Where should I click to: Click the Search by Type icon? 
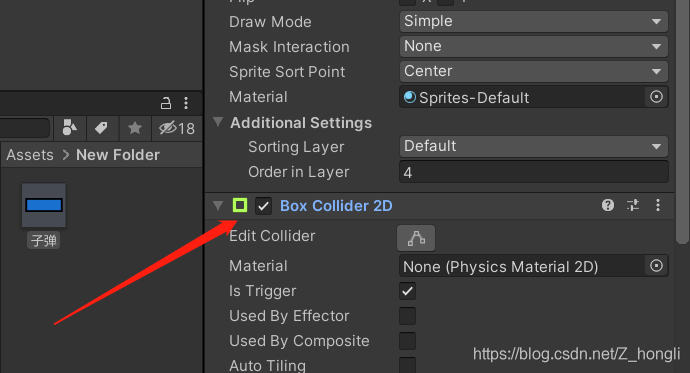coord(70,128)
